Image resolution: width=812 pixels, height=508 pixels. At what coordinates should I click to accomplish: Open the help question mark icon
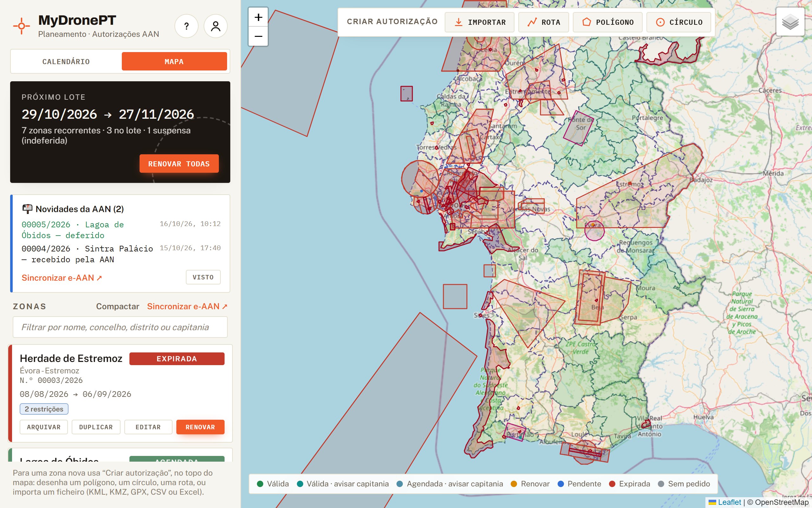pos(186,26)
